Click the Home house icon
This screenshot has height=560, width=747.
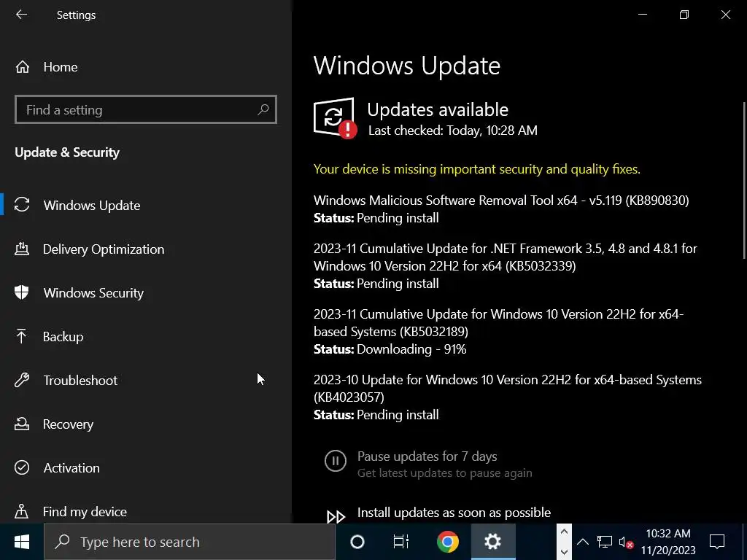23,67
